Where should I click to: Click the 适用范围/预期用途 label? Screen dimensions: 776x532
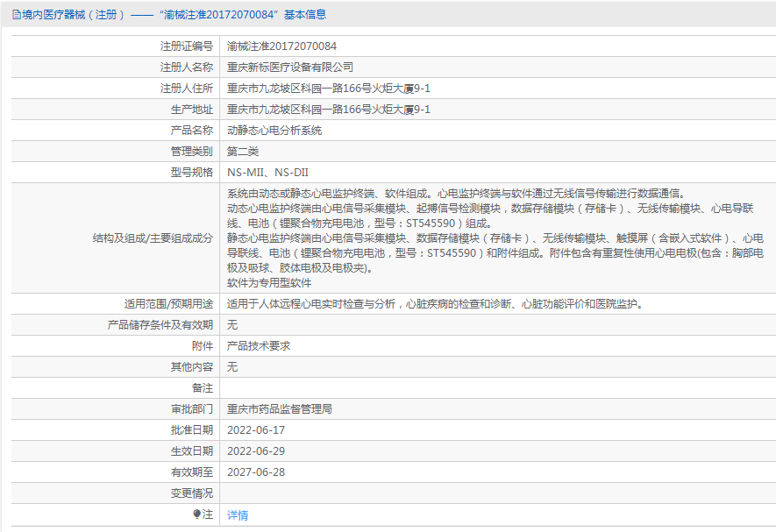(x=168, y=303)
